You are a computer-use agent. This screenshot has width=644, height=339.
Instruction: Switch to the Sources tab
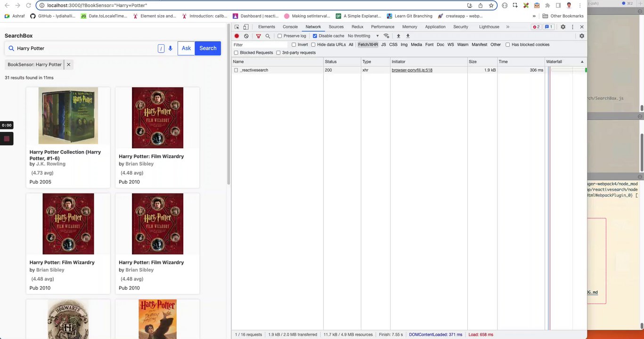[336, 27]
